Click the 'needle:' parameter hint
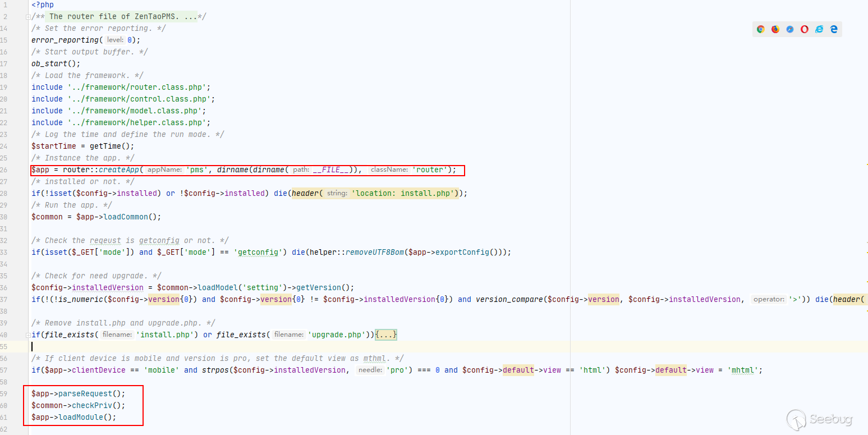The image size is (868, 435). 370,370
